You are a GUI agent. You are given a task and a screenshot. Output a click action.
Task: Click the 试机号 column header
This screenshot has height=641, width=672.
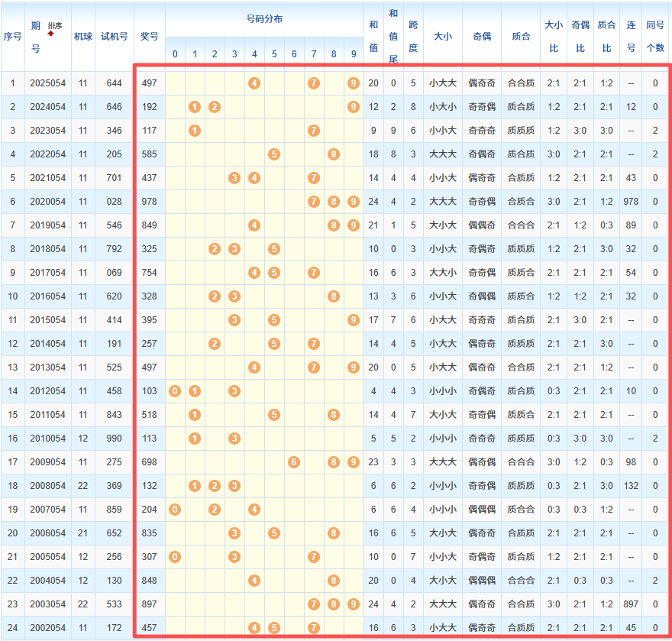(x=114, y=37)
